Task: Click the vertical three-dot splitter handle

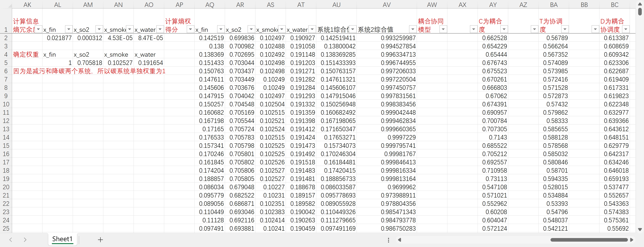Action: 388,240
